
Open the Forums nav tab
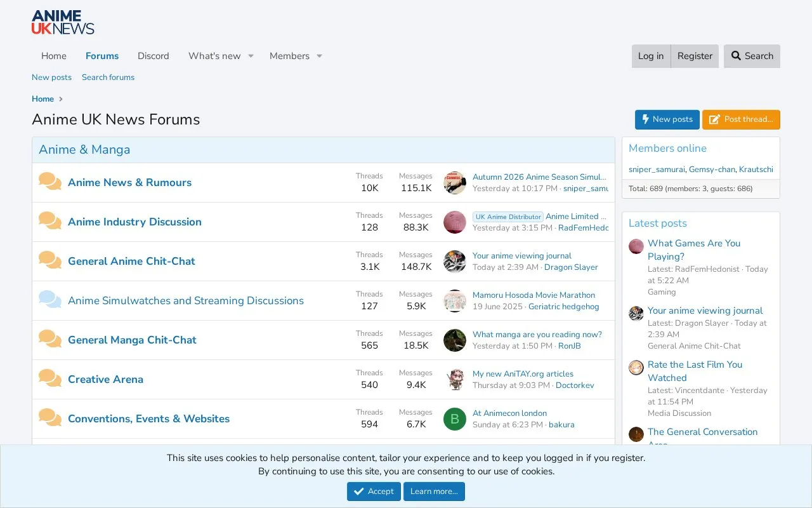(x=102, y=56)
